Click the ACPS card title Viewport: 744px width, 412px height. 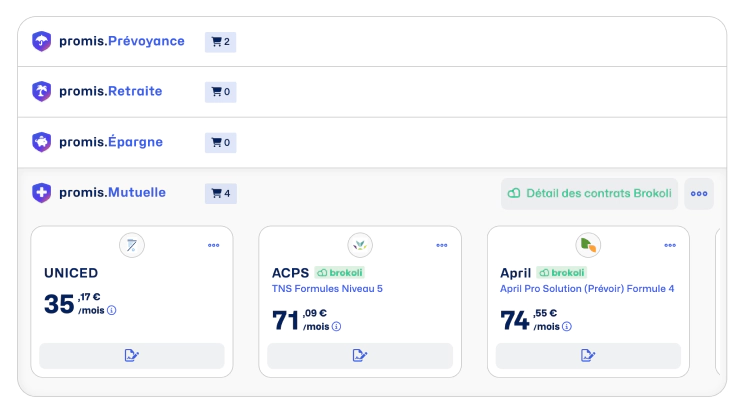290,273
